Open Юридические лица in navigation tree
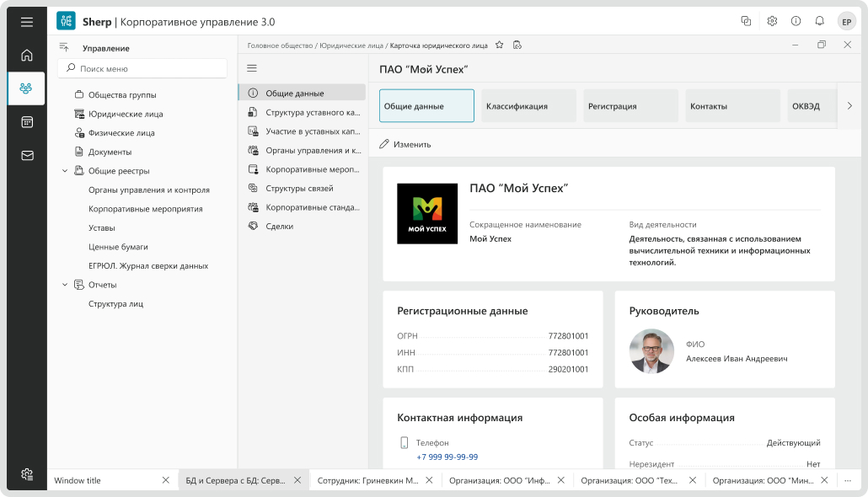Image resolution: width=868 pixels, height=497 pixels. (125, 114)
